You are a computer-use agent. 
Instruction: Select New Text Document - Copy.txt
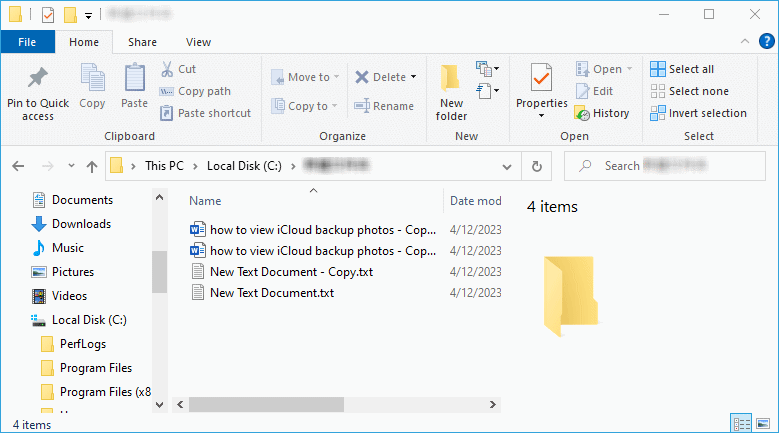(x=282, y=272)
